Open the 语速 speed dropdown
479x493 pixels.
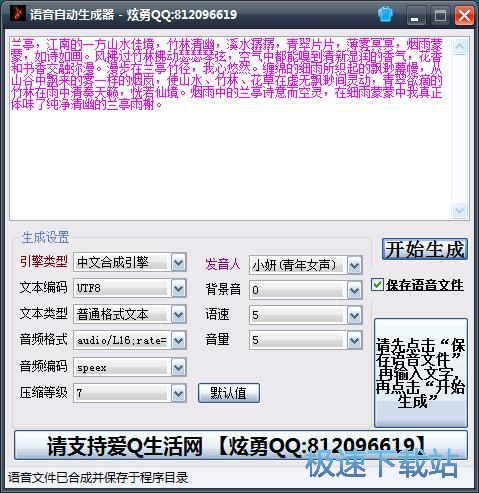tap(354, 316)
